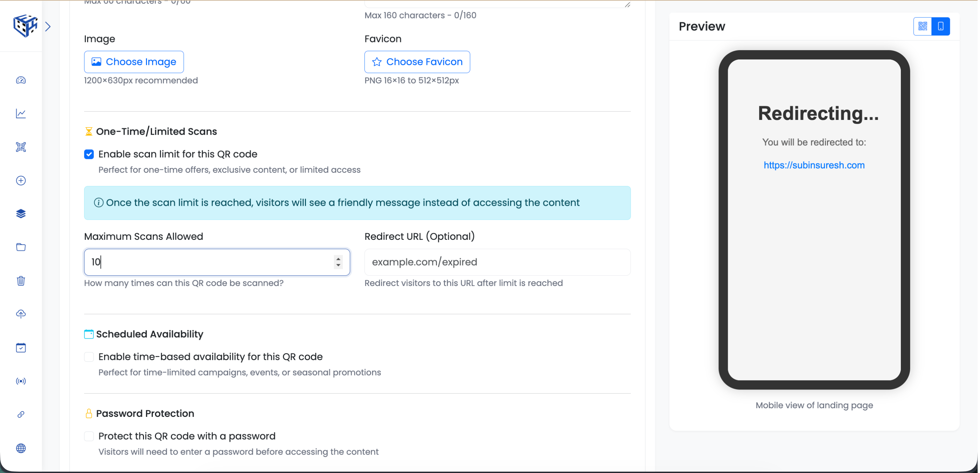The width and height of the screenshot is (980, 473).
Task: Increase Maximum Scans Allowed with up stepper
Action: [338, 259]
